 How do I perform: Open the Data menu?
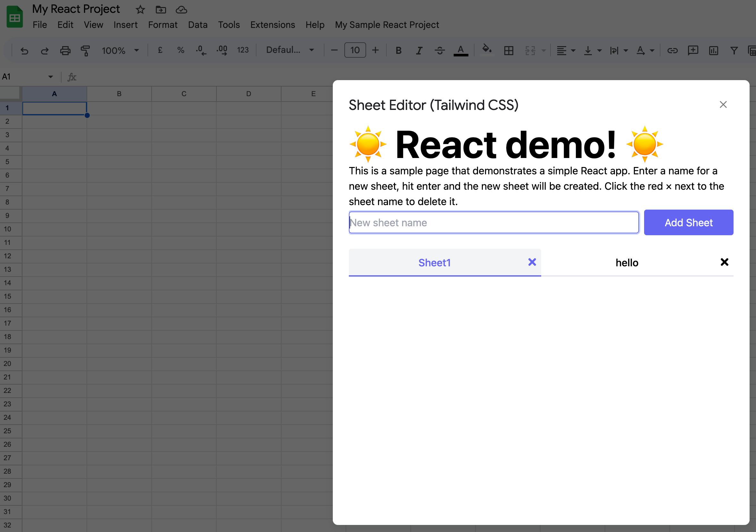click(x=198, y=25)
